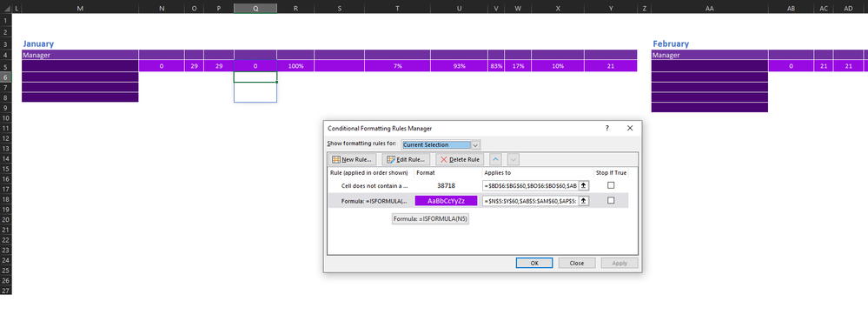Edit the Applies to field starting with =$BD$6
This screenshot has height=321, width=868.
point(530,185)
